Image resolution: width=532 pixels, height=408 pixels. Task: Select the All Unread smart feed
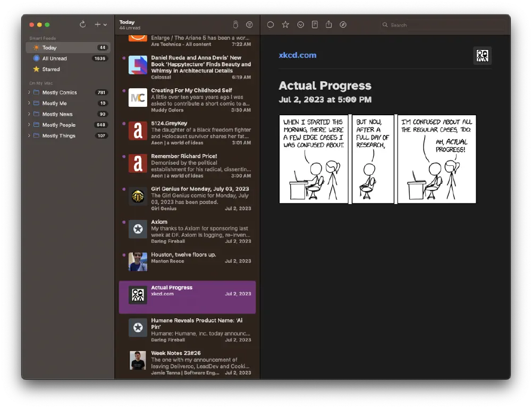point(68,58)
